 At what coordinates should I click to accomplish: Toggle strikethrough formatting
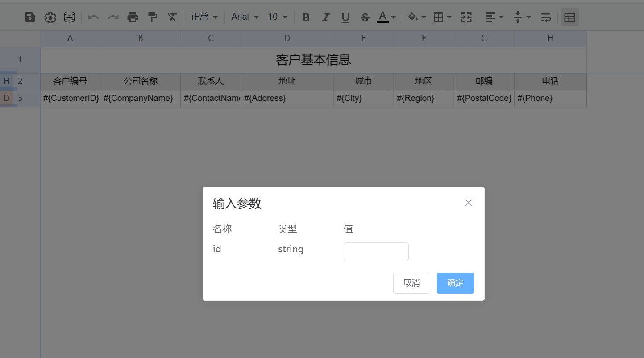pos(365,17)
